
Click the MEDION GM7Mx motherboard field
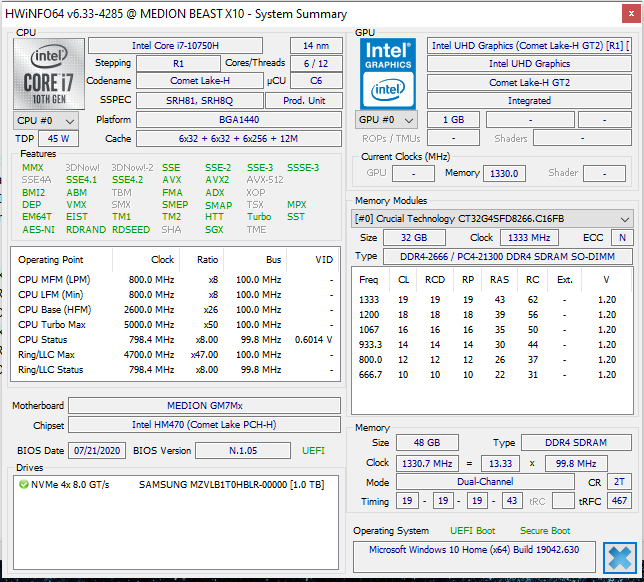pyautogui.click(x=205, y=405)
